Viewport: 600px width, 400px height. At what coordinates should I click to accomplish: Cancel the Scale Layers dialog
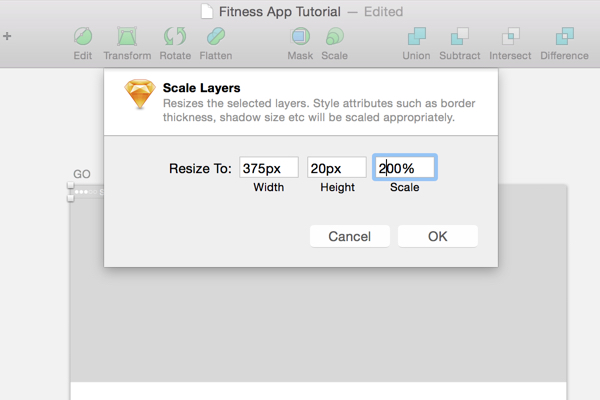tap(350, 236)
